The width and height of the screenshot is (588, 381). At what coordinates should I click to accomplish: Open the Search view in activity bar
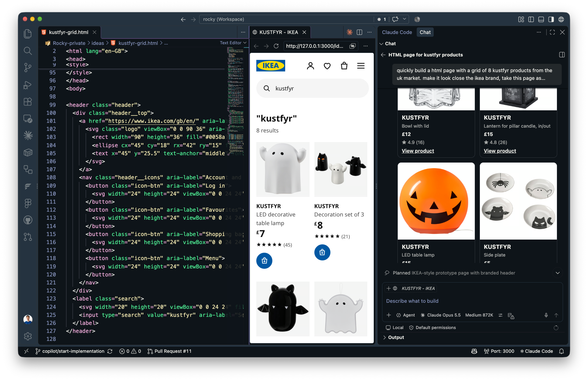pyautogui.click(x=28, y=51)
